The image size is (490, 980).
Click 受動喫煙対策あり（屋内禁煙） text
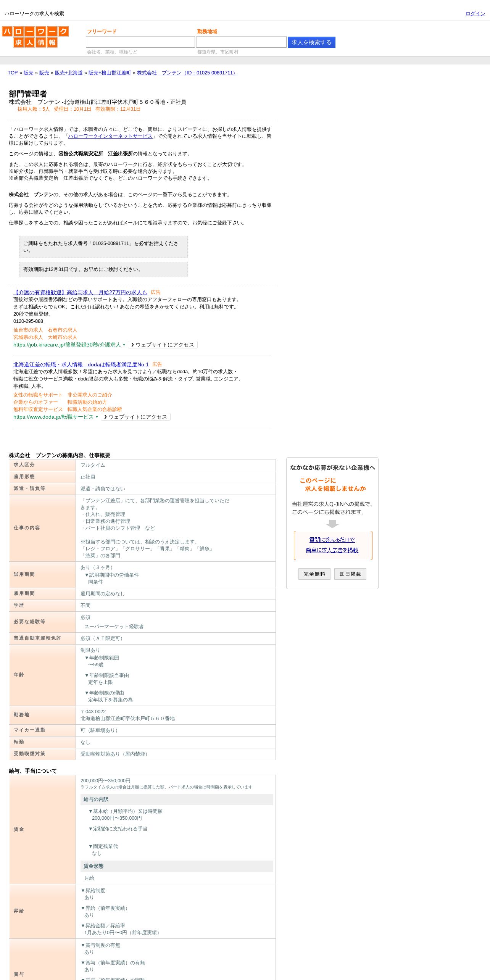115,754
